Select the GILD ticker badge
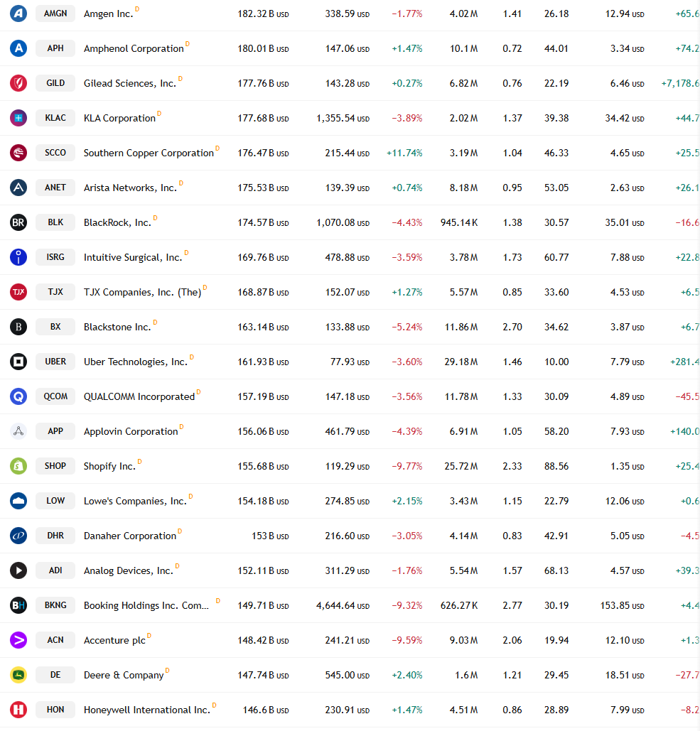700x731 pixels. point(55,83)
